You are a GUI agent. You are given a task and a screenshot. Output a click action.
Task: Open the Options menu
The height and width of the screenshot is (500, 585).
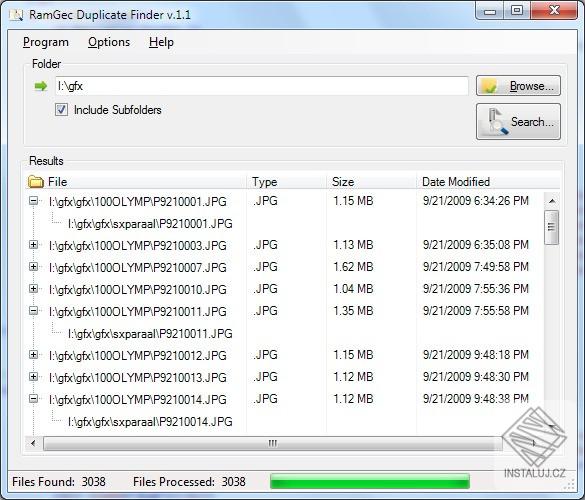(x=109, y=42)
